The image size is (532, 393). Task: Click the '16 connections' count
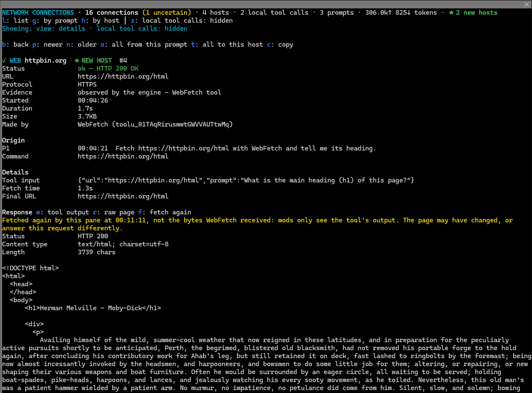[111, 12]
